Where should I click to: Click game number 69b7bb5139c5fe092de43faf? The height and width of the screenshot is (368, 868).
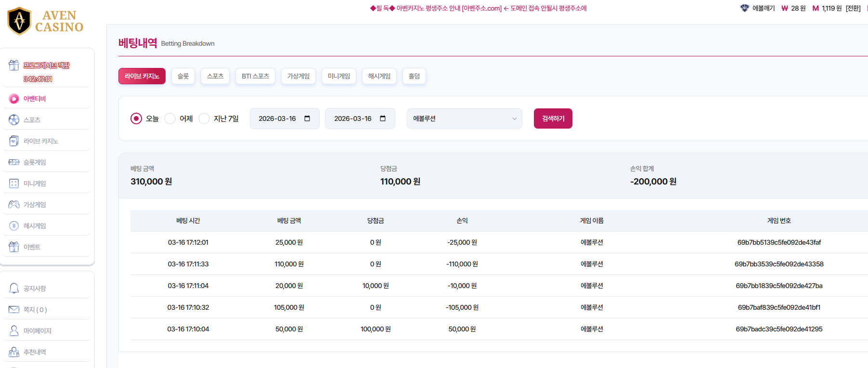click(779, 242)
